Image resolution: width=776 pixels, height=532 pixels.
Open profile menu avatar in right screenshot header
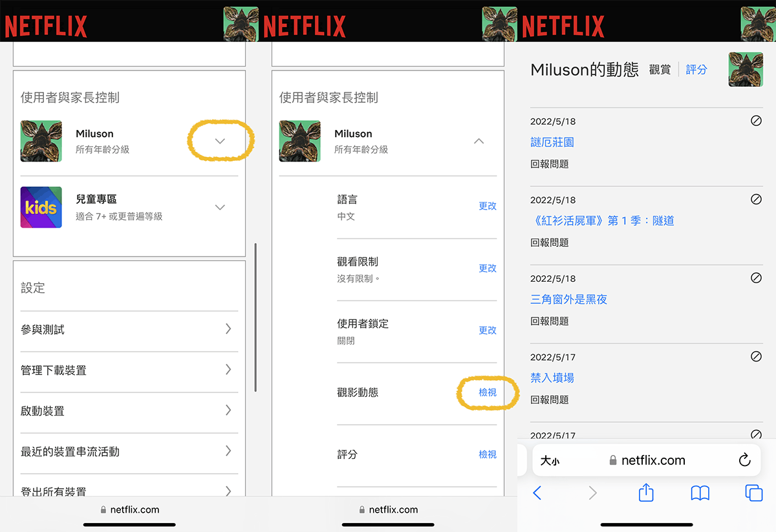[x=758, y=25]
